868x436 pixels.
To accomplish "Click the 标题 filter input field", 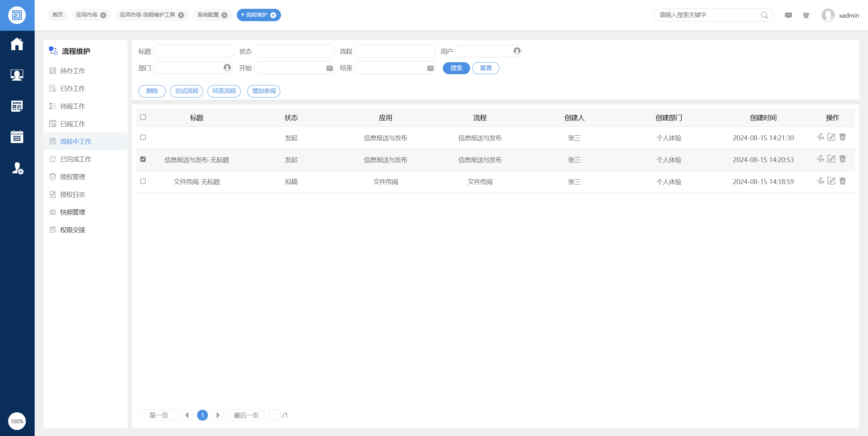I will (194, 51).
